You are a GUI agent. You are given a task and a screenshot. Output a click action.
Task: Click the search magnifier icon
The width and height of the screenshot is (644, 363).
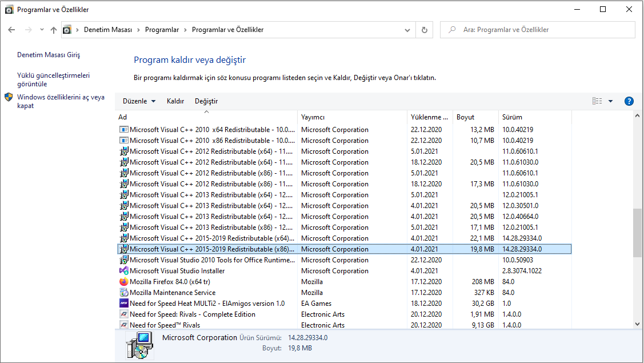click(452, 30)
